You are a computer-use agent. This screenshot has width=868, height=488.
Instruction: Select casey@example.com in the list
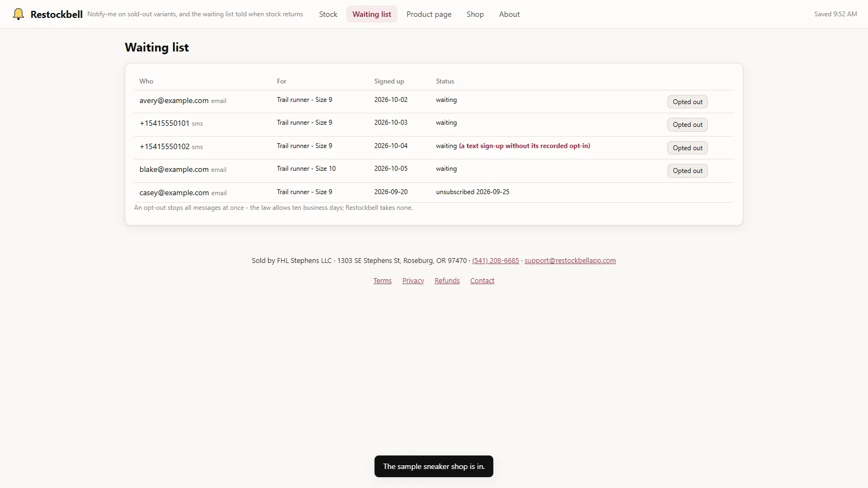[174, 192]
